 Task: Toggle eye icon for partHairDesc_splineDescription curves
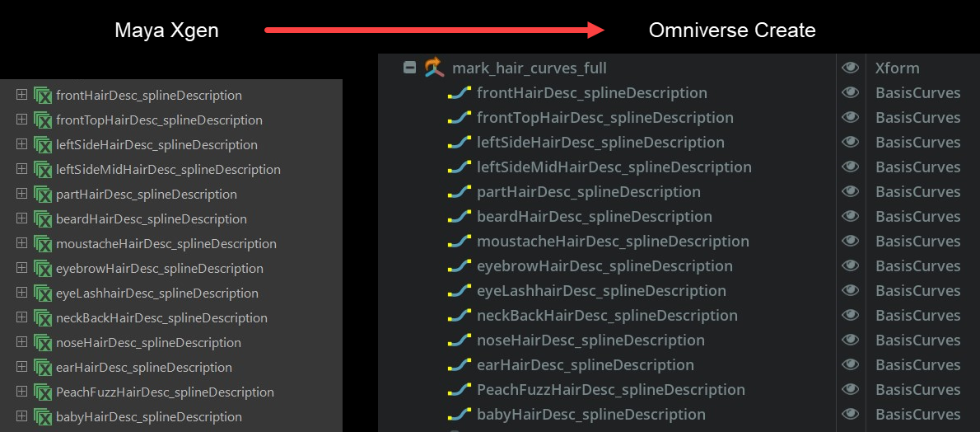coord(850,191)
